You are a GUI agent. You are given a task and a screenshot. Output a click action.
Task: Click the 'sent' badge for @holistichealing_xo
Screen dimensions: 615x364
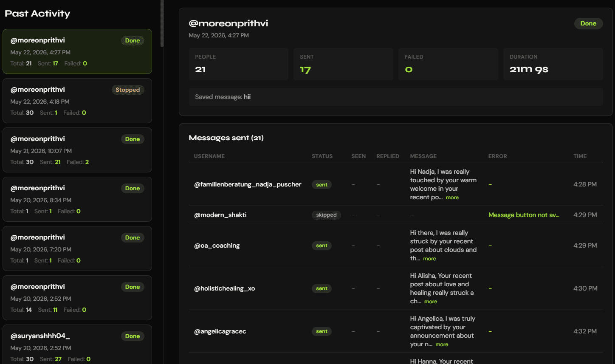pos(322,288)
